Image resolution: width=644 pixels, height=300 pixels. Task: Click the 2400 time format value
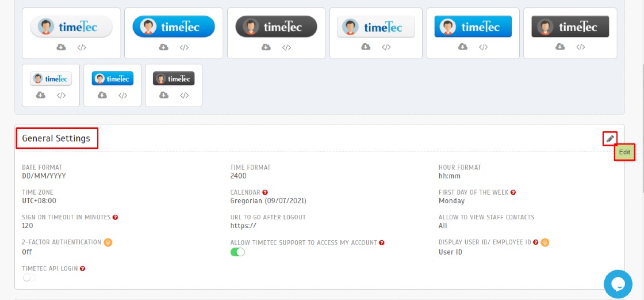point(238,176)
